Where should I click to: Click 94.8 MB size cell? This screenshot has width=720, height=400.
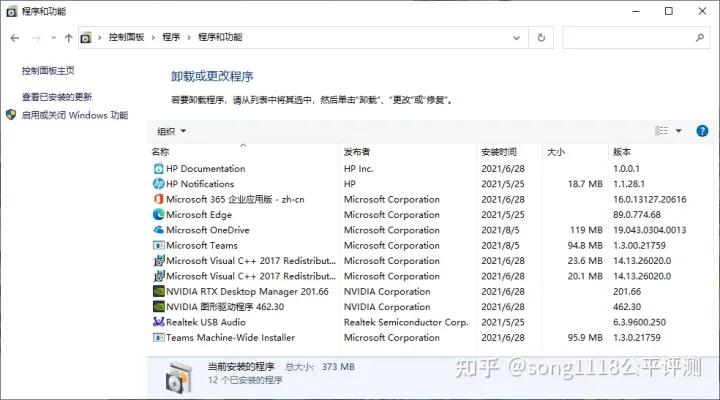[585, 245]
